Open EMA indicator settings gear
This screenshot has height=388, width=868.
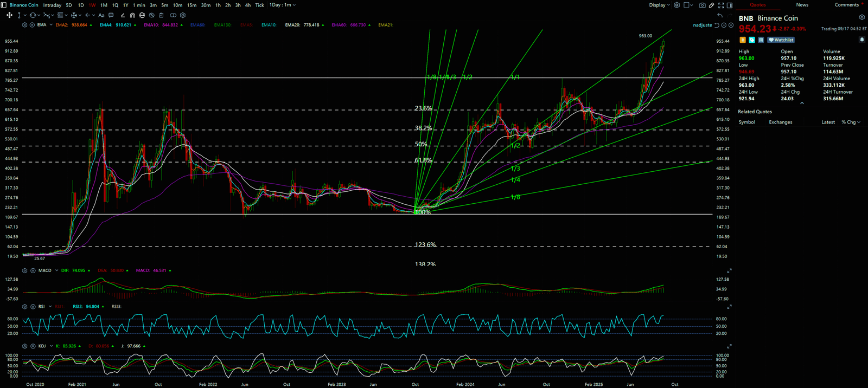(25, 25)
